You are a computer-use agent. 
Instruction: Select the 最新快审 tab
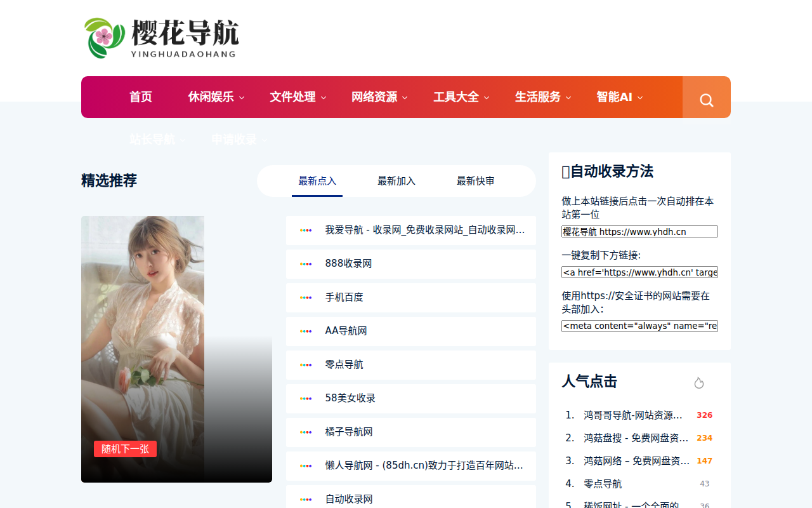click(475, 181)
